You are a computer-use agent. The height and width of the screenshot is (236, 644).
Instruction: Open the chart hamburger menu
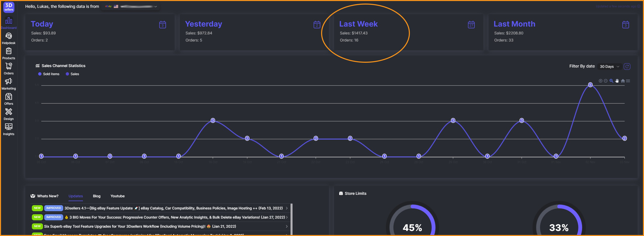(x=628, y=81)
